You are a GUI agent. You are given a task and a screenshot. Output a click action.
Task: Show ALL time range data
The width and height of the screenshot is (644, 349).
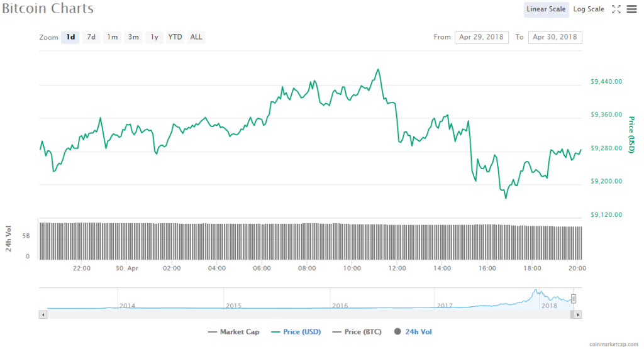[x=196, y=37]
